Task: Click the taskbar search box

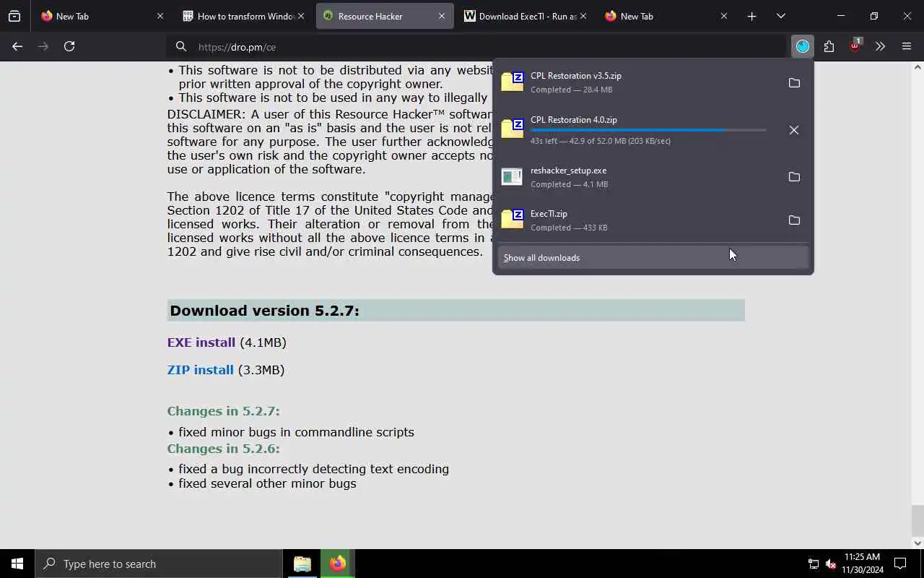Action: 159,564
